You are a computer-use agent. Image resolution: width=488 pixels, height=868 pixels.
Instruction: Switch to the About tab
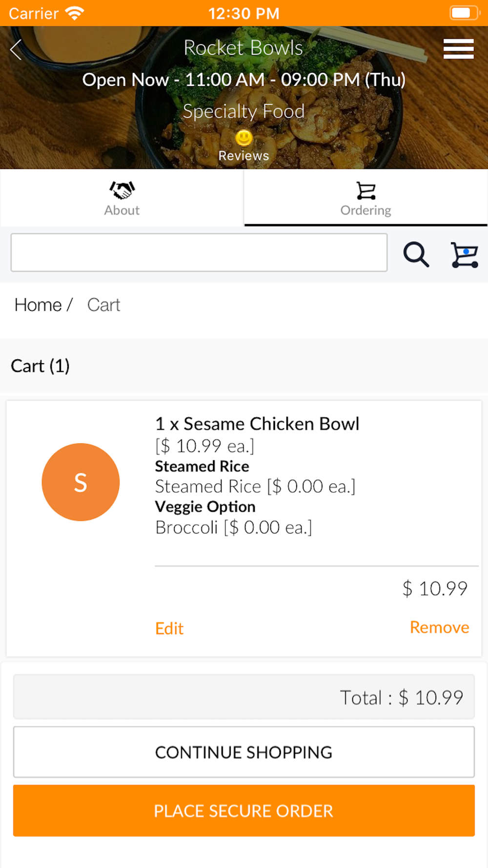122,198
